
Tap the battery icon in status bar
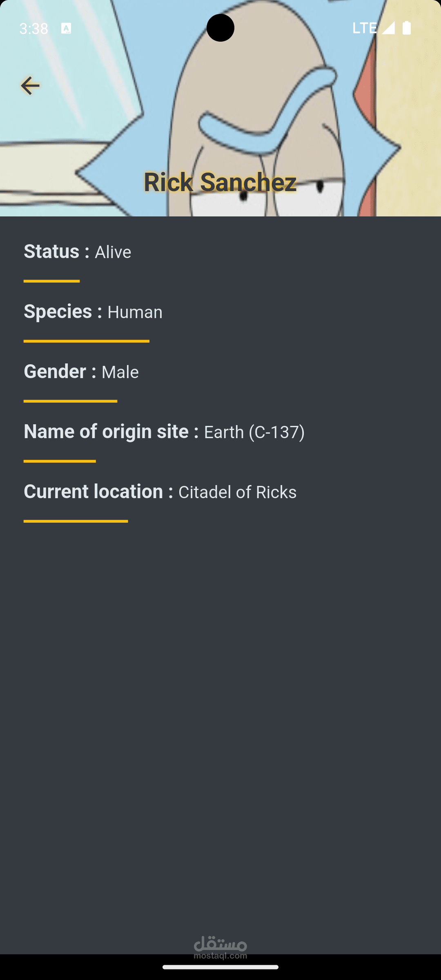coord(407,28)
